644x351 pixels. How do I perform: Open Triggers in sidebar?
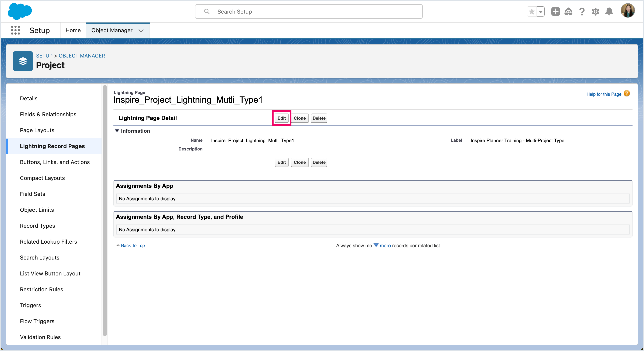tap(30, 306)
